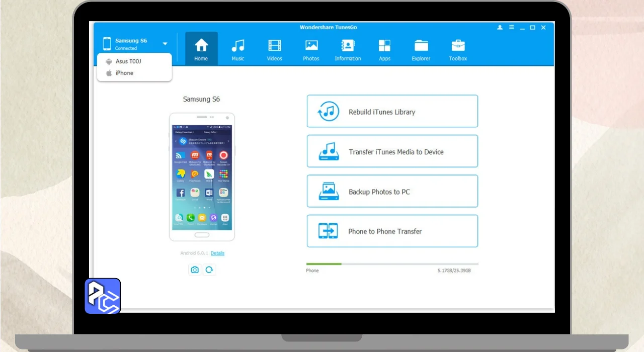Click the Android 6.0.1 version text
The width and height of the screenshot is (644, 352).
pos(194,253)
